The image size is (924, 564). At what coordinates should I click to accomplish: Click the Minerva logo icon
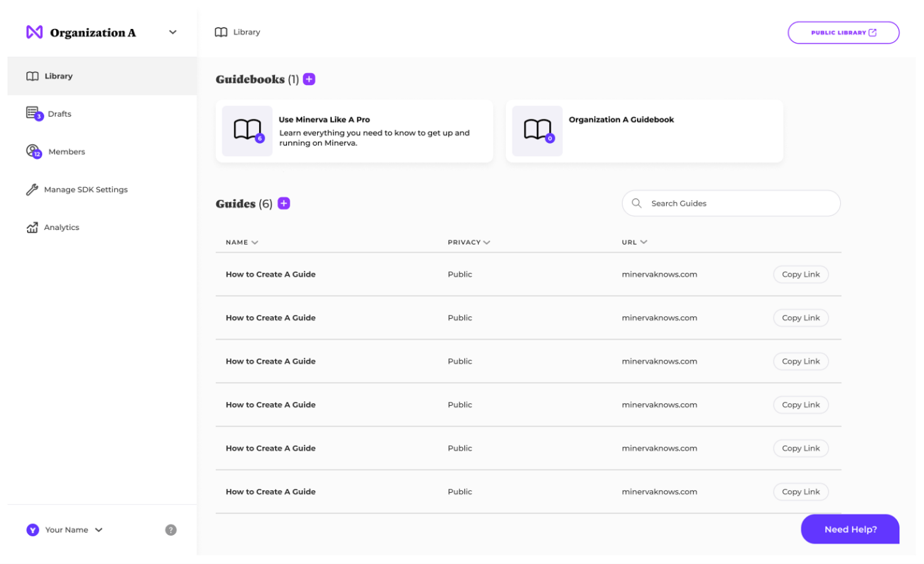(x=34, y=32)
